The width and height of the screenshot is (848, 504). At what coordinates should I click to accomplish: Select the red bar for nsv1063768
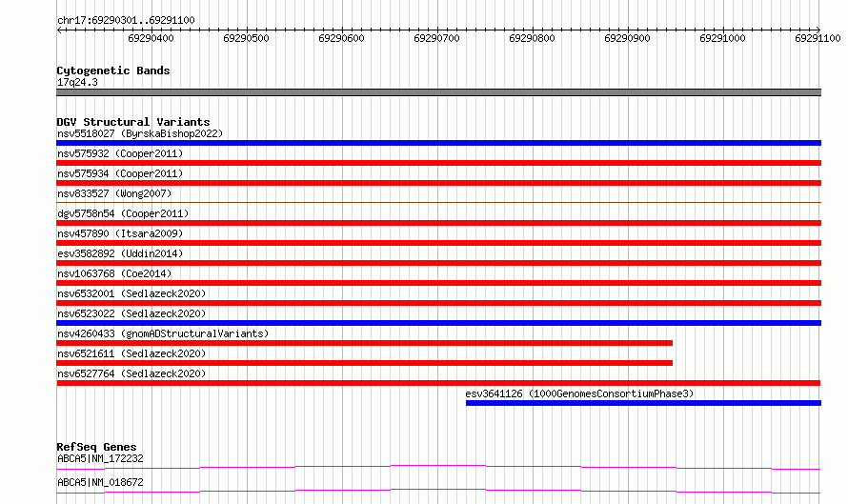pyautogui.click(x=438, y=283)
